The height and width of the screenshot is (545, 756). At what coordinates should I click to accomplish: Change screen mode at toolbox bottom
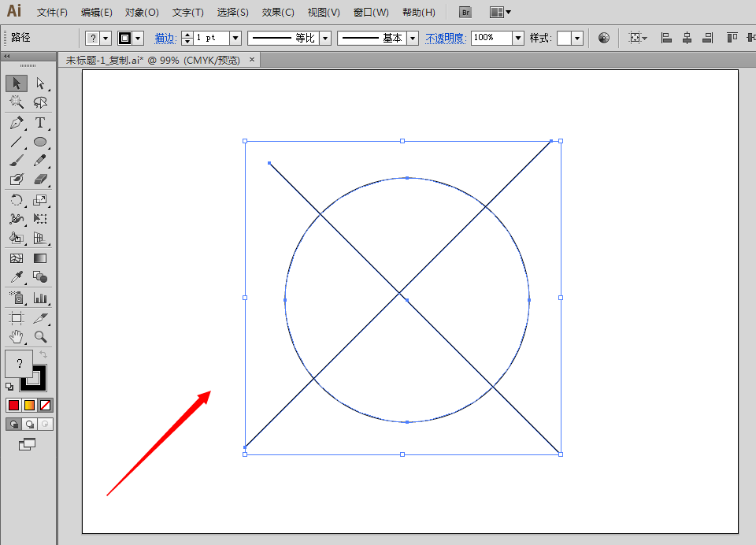point(28,444)
